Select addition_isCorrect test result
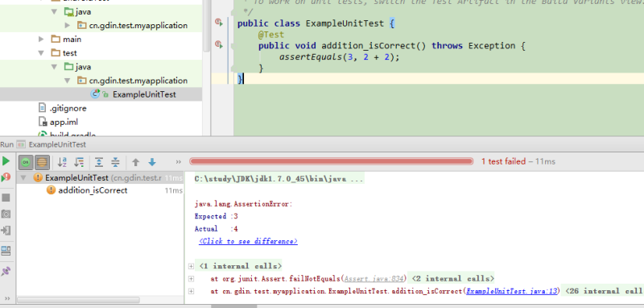The height and width of the screenshot is (308, 644). click(93, 190)
